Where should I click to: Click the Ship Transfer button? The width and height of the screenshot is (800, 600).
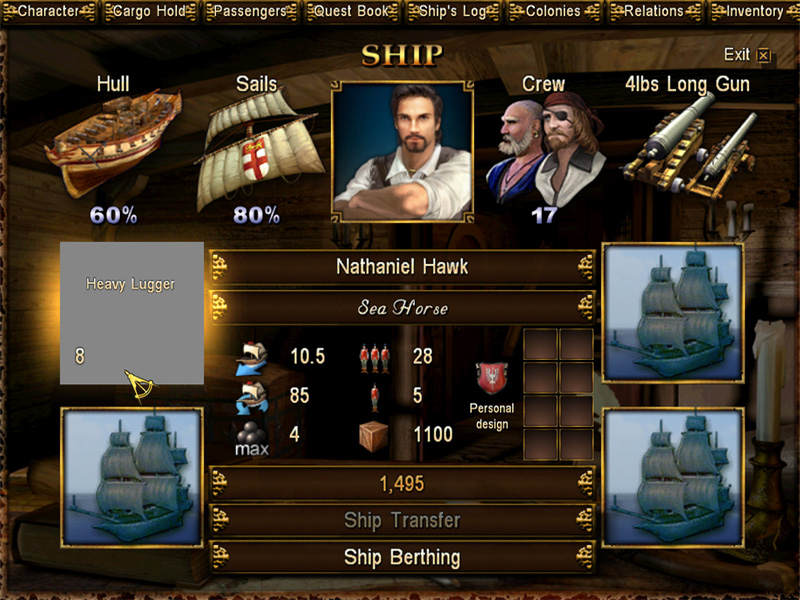click(402, 520)
